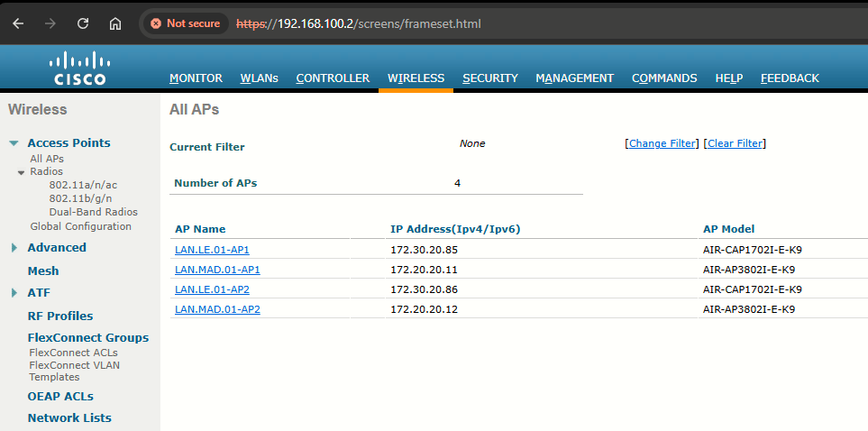This screenshot has height=431, width=868.
Task: Click the Number of APs value 4
Action: (457, 183)
